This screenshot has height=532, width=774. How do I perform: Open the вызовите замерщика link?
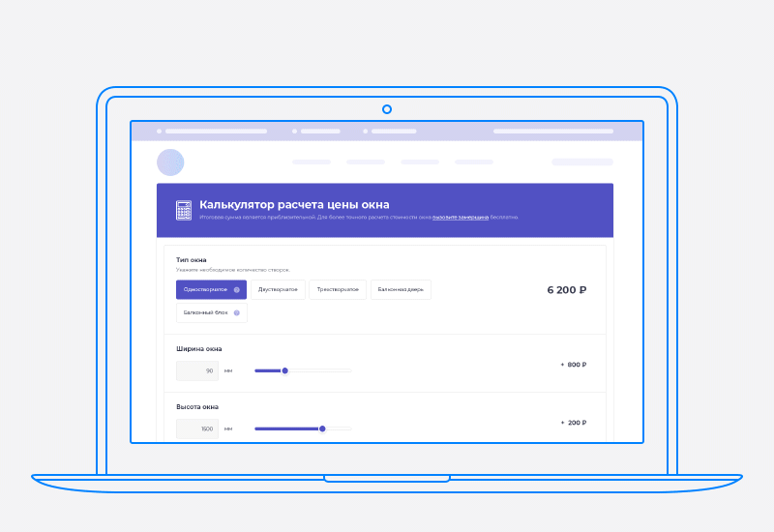pyautogui.click(x=461, y=218)
